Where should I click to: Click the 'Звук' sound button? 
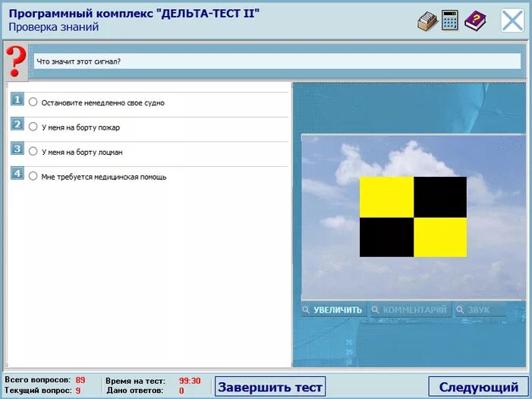click(x=480, y=309)
